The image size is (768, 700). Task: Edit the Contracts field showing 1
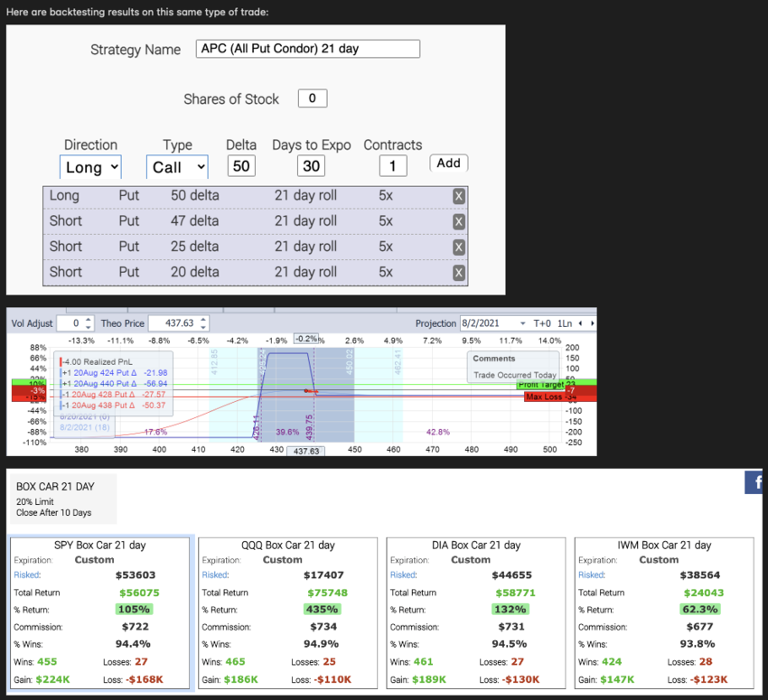(x=393, y=166)
